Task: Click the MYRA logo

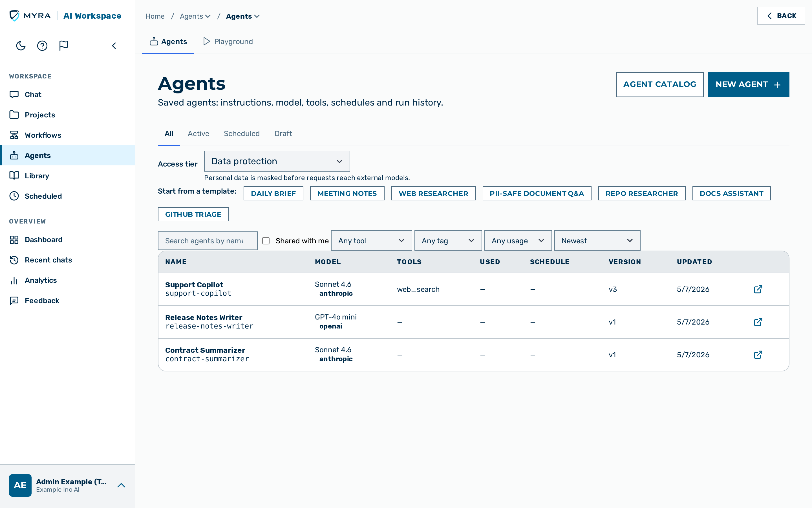Action: (x=30, y=16)
